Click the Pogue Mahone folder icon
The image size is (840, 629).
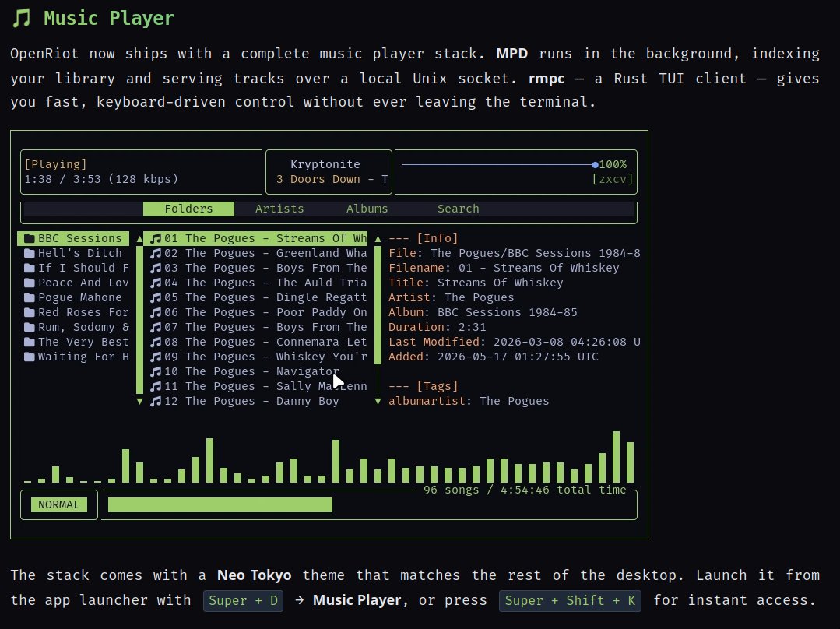tap(30, 297)
